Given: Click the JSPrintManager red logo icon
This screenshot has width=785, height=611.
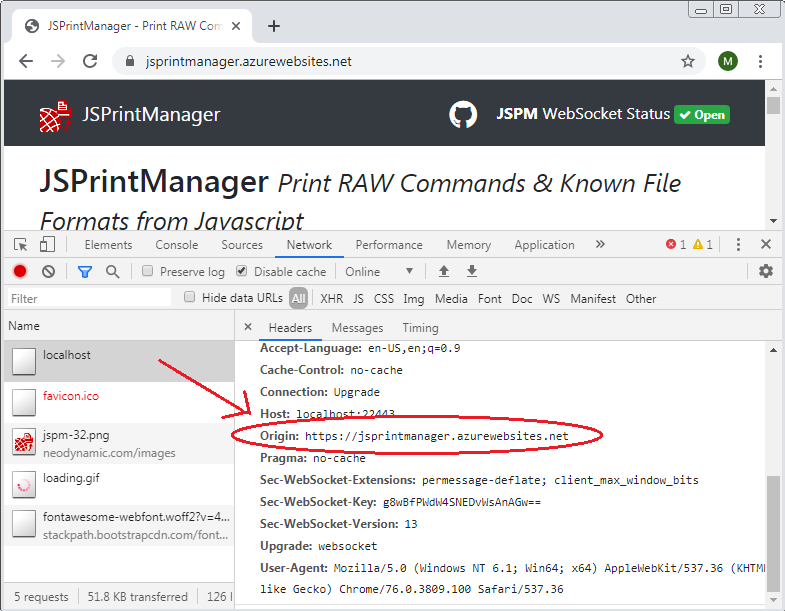Looking at the screenshot, I should click(55, 116).
